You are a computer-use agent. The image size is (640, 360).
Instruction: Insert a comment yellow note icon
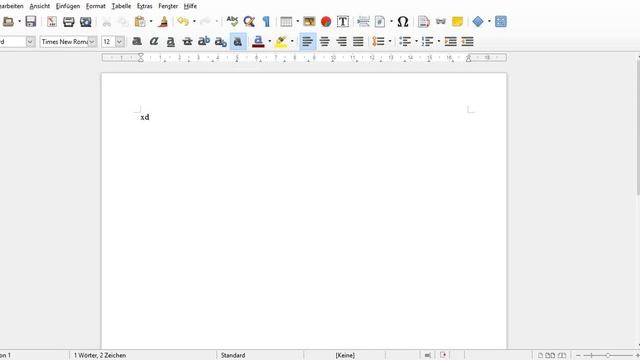458,22
